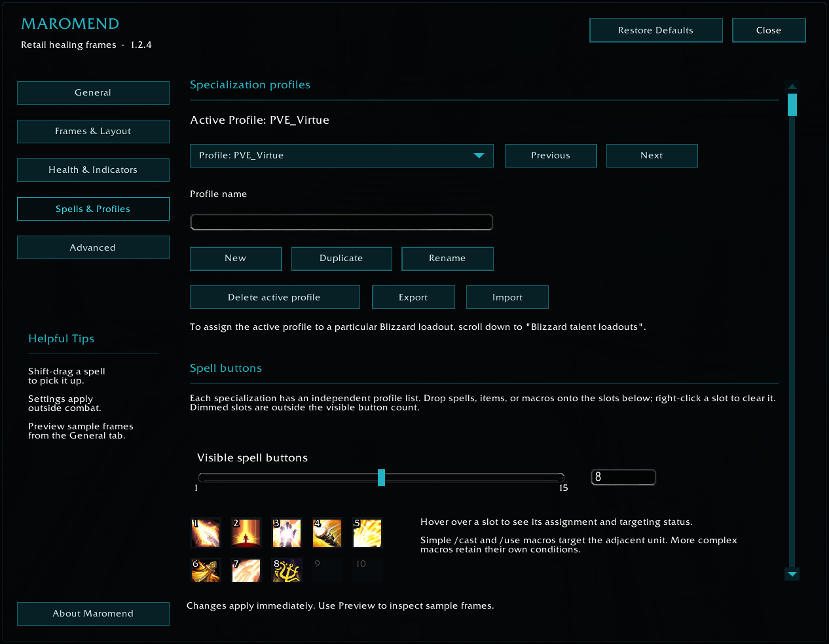Click the dimmed empty slot 10
This screenshot has height=644, width=829.
click(x=367, y=570)
